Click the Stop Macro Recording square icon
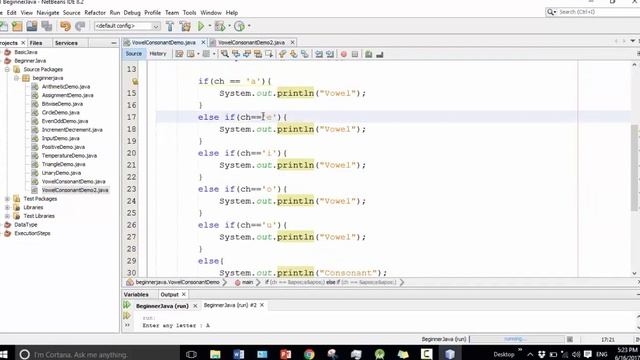 point(355,54)
